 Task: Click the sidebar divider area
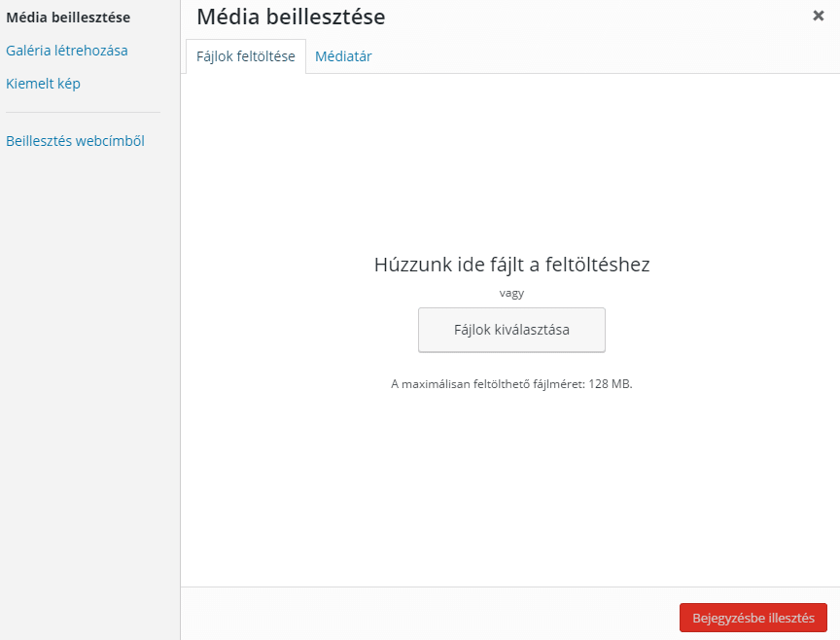(x=83, y=112)
